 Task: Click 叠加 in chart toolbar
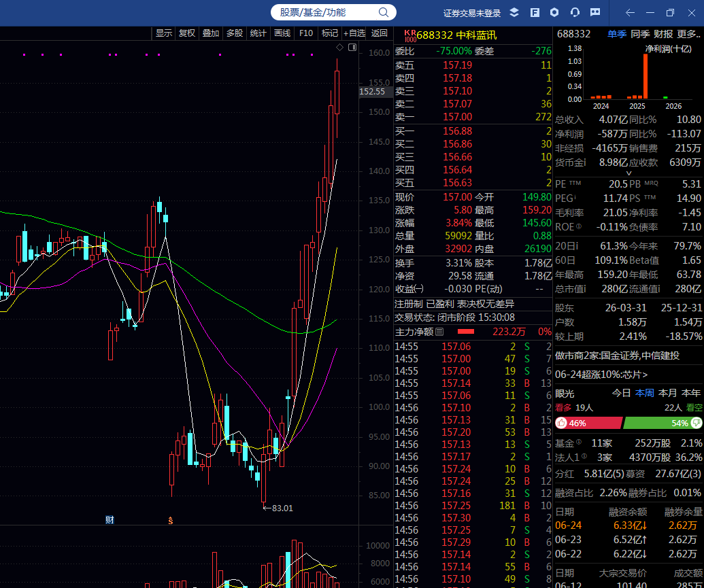click(211, 33)
